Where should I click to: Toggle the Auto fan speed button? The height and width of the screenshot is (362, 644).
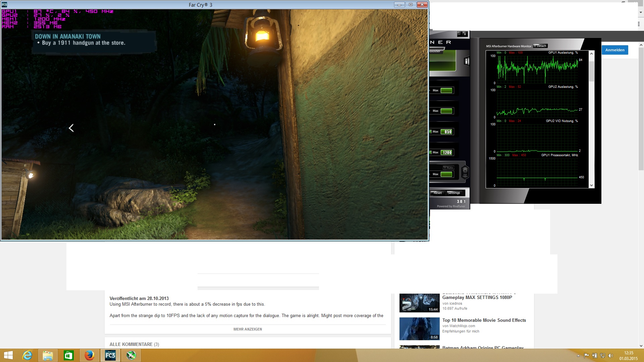(448, 168)
